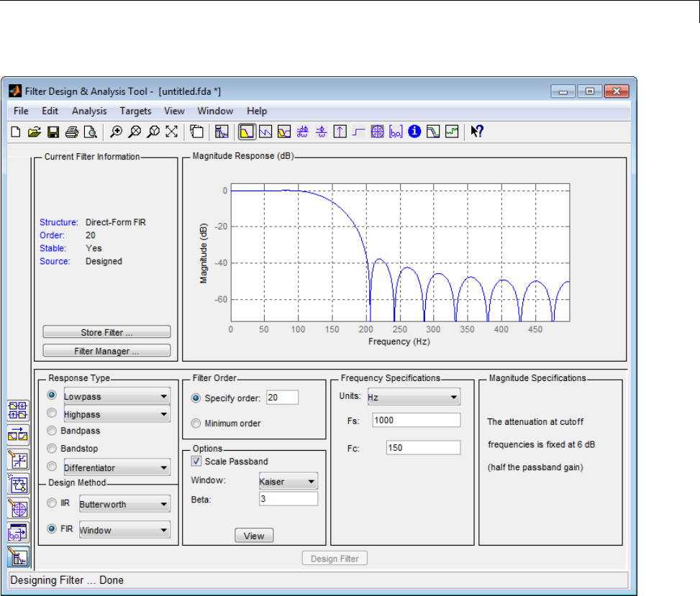Image resolution: width=700 pixels, height=596 pixels.
Task: Click the Store Filter button
Action: [106, 332]
